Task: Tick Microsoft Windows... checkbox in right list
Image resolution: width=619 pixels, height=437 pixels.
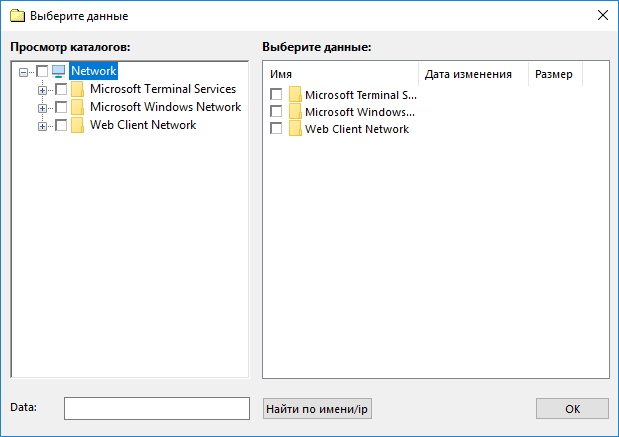Action: click(276, 111)
